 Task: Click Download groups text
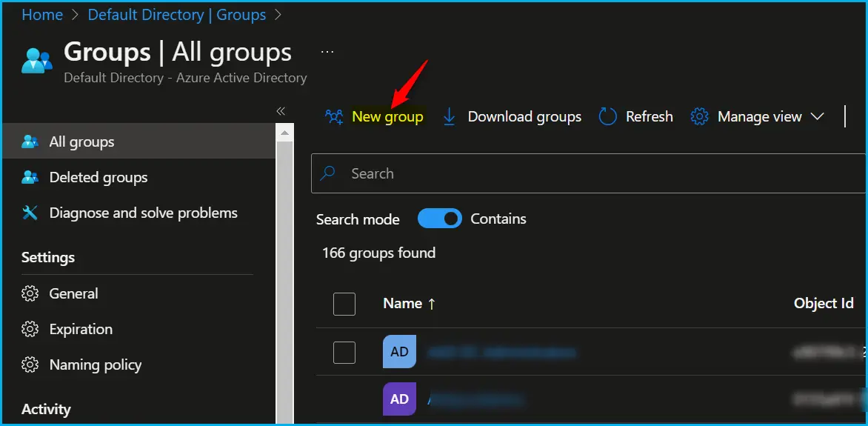point(524,117)
